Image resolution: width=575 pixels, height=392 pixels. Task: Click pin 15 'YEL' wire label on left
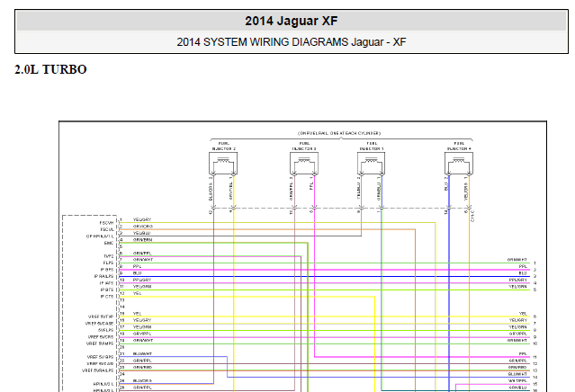[137, 314]
